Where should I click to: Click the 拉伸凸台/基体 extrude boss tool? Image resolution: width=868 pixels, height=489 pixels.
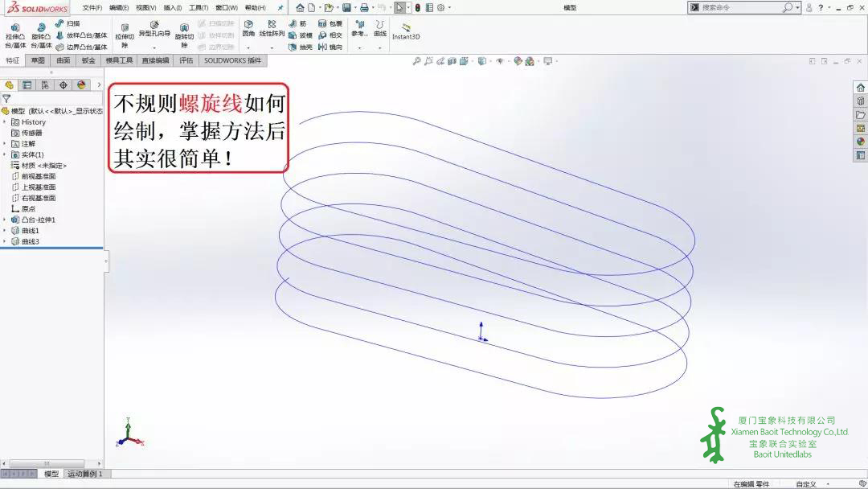click(15, 35)
